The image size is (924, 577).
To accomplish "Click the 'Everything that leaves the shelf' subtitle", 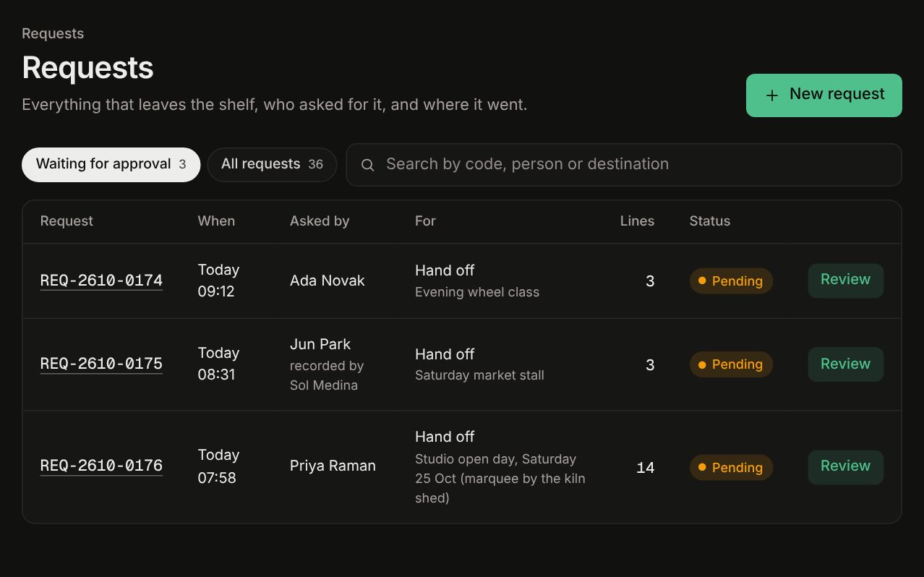I will click(275, 105).
